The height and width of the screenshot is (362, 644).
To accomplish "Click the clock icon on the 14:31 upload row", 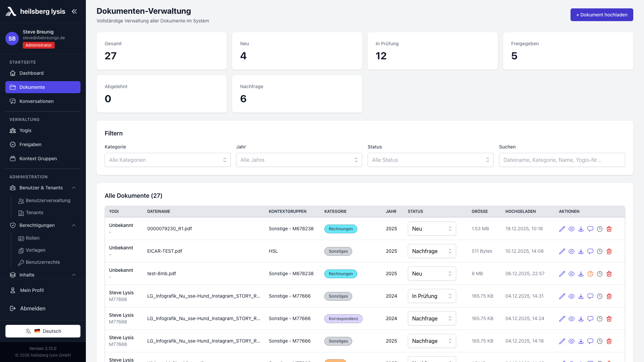I will coord(600,296).
